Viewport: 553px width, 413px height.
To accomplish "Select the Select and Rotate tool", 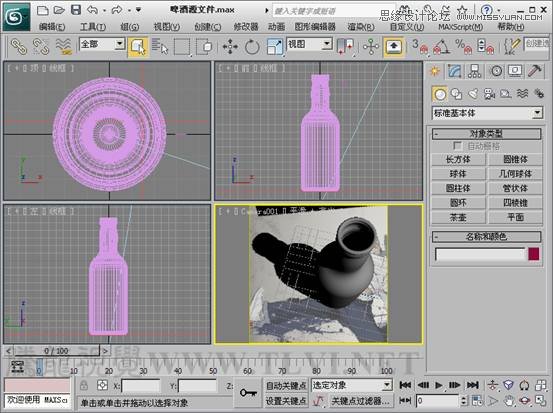I will (x=252, y=47).
